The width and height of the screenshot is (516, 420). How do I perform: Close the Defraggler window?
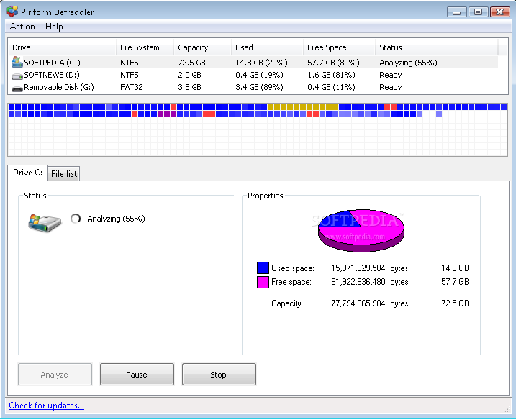pos(500,12)
